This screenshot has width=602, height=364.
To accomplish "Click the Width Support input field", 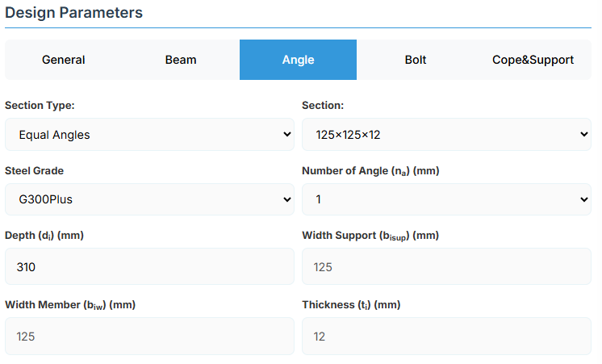I will [x=446, y=266].
